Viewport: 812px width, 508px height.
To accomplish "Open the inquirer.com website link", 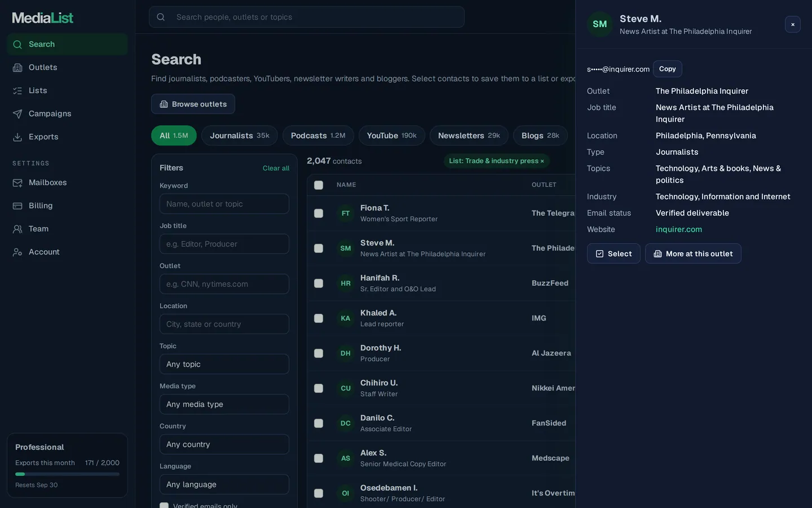I will pos(679,229).
